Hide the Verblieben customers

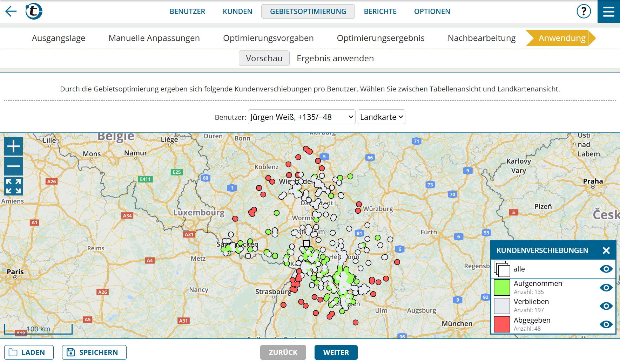click(x=606, y=306)
